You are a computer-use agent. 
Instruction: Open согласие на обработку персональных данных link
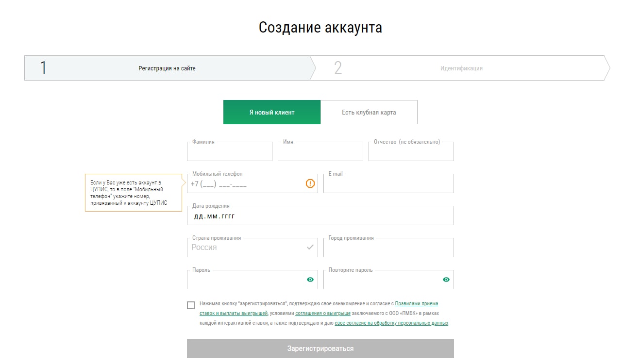(391, 323)
